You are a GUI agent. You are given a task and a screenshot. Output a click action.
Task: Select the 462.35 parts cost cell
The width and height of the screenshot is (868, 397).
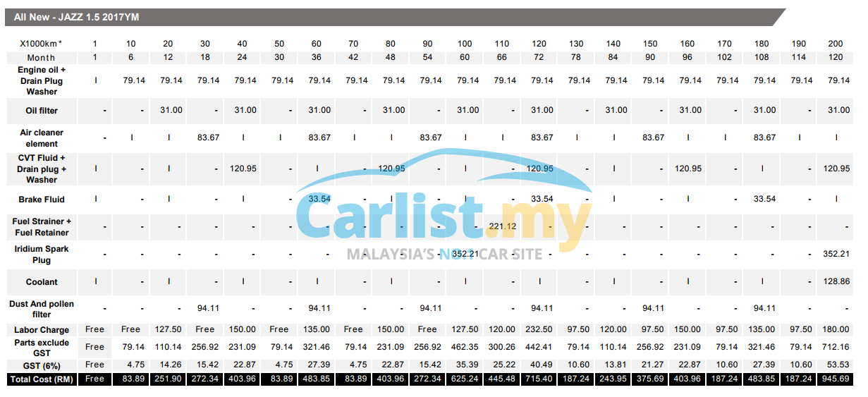465,346
